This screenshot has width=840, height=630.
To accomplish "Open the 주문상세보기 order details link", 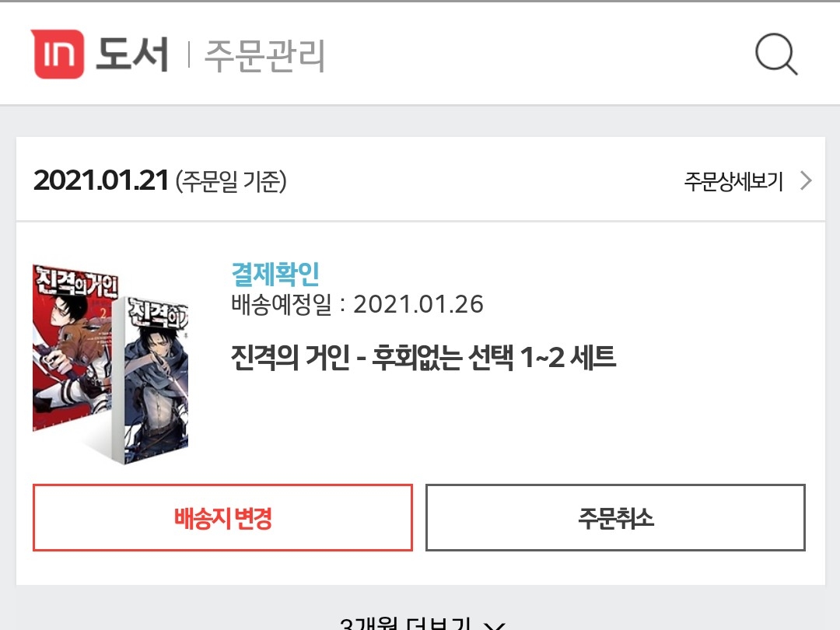I will click(733, 181).
